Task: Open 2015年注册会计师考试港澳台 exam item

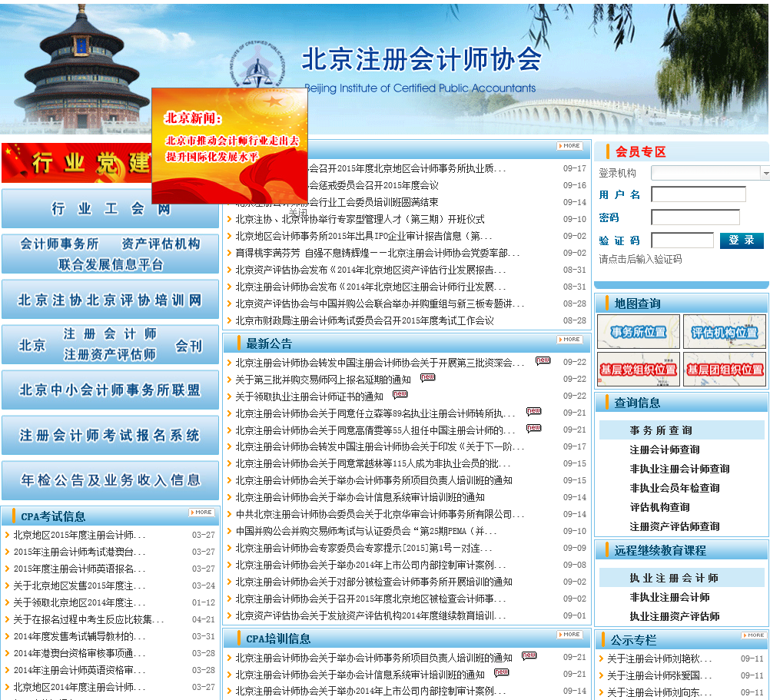Action: tap(79, 552)
